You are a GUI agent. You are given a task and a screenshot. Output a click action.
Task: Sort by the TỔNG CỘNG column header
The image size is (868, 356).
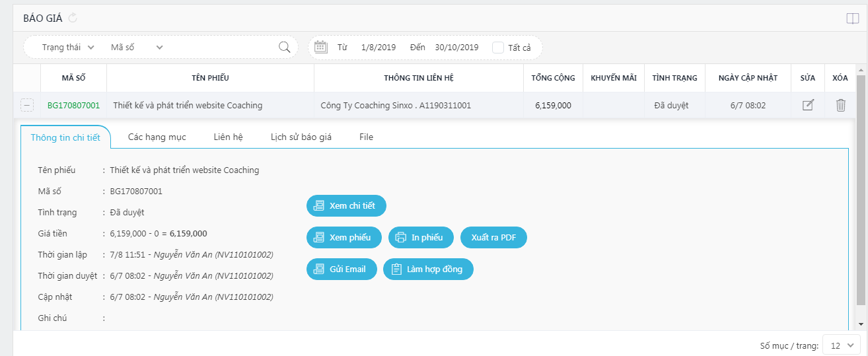(x=554, y=78)
